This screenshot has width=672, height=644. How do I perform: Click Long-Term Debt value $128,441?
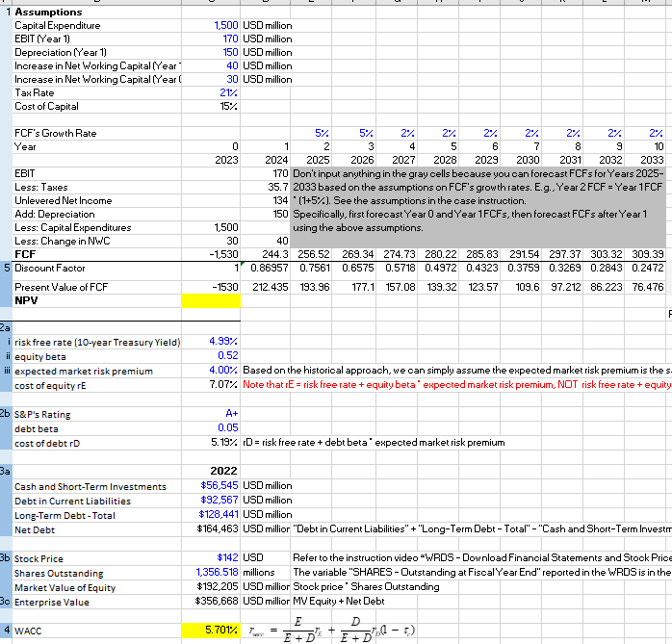(x=219, y=515)
